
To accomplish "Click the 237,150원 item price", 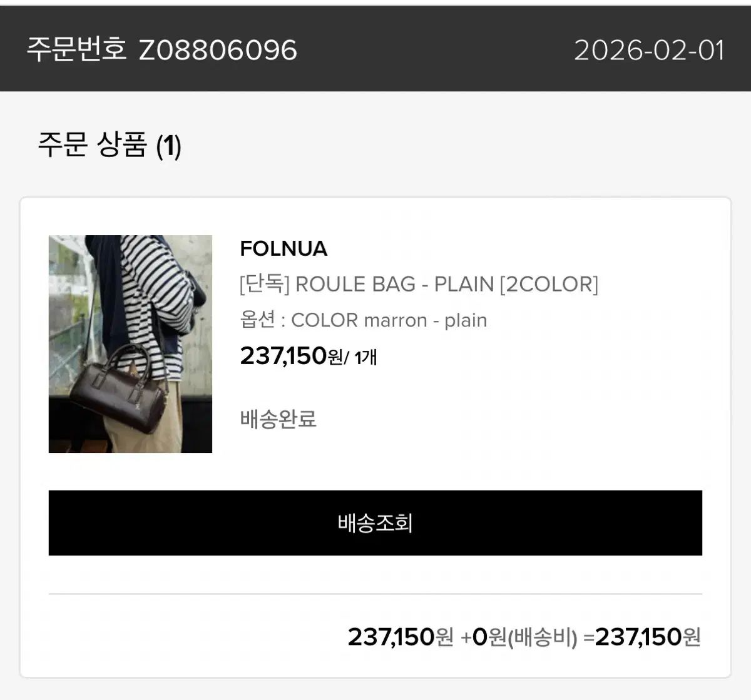I will pos(291,356).
